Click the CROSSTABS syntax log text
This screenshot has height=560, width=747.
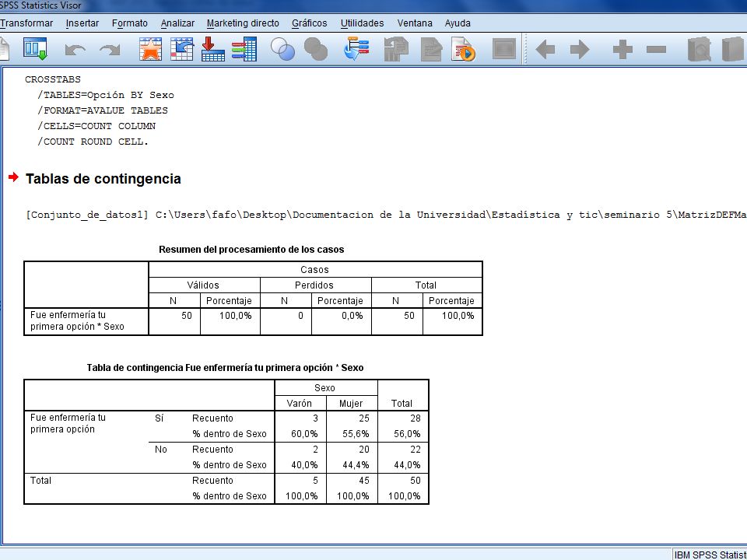(x=53, y=79)
